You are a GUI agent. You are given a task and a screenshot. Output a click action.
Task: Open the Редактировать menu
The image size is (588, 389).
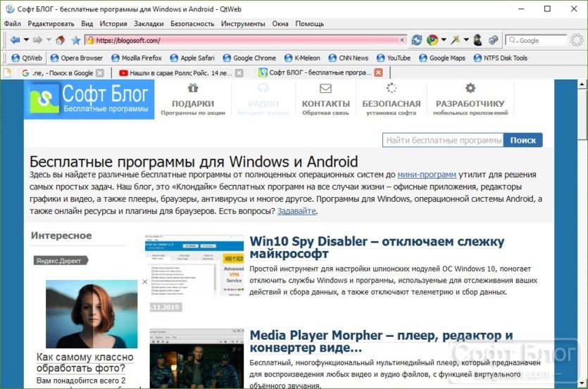point(51,24)
